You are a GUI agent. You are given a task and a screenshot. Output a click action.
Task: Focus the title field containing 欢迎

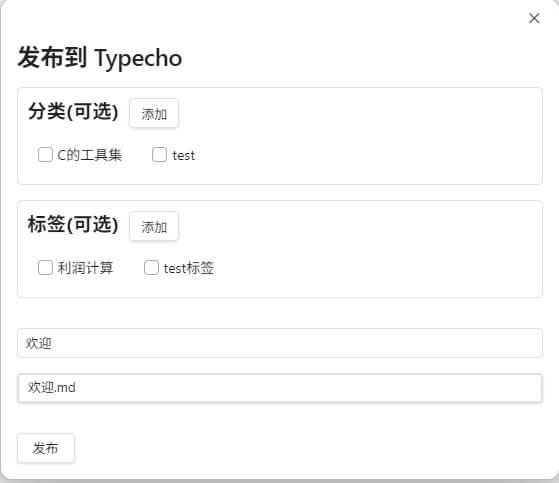(280, 343)
